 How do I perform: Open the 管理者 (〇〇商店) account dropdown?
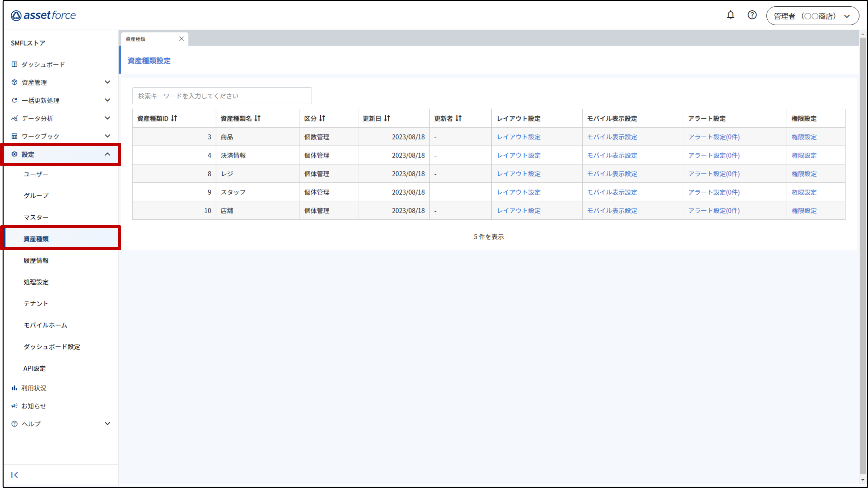[812, 16]
